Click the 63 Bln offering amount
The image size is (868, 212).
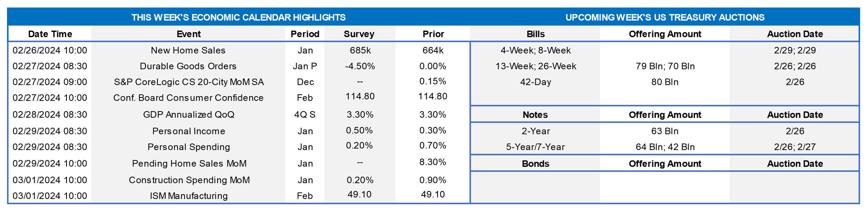(665, 131)
